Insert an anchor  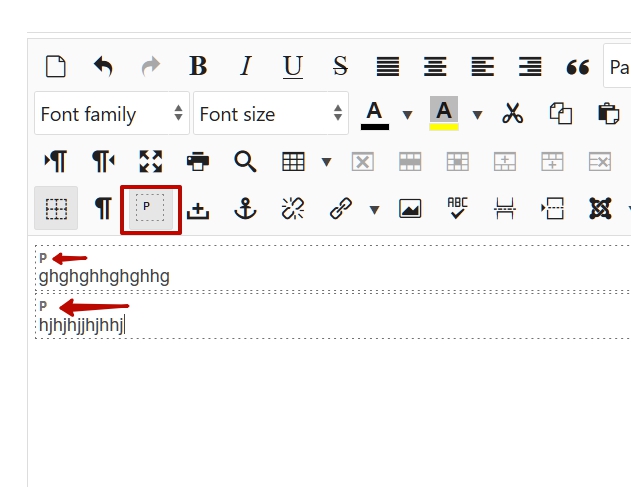(245, 208)
